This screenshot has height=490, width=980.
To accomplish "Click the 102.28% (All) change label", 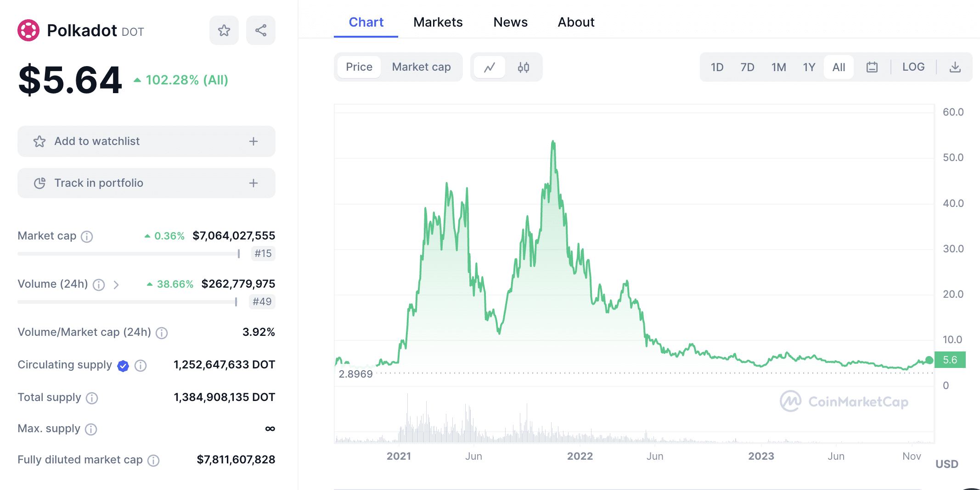I will 181,80.
